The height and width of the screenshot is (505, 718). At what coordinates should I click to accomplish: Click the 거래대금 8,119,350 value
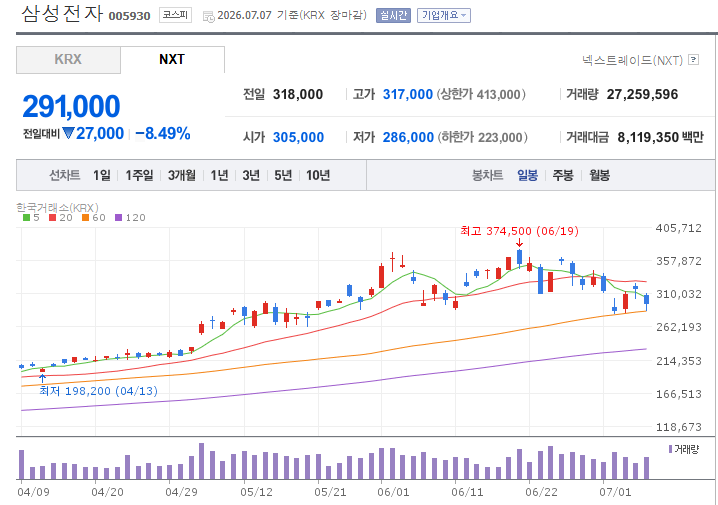[x=648, y=137]
